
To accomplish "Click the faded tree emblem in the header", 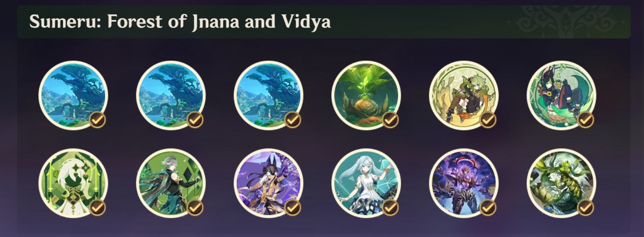I will 566,22.
